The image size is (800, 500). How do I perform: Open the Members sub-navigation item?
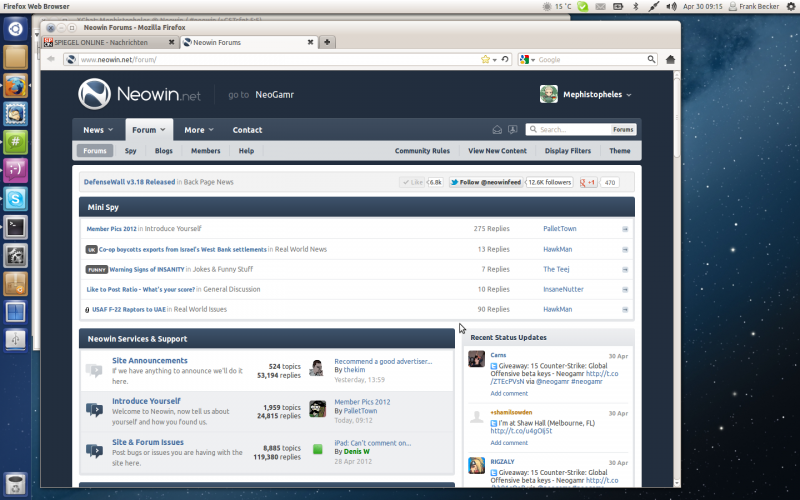206,151
